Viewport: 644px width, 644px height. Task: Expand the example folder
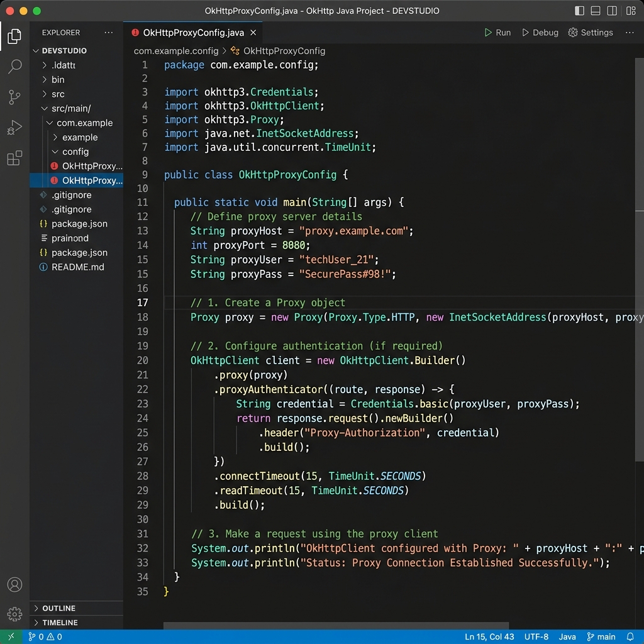pyautogui.click(x=75, y=137)
